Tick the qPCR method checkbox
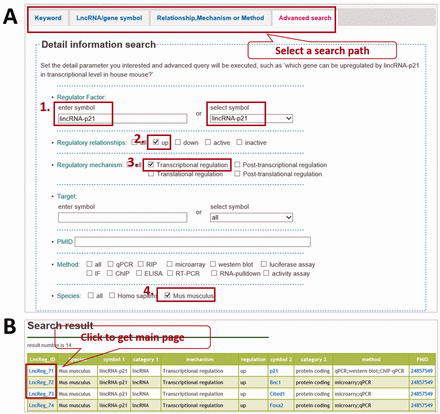 pos(110,264)
